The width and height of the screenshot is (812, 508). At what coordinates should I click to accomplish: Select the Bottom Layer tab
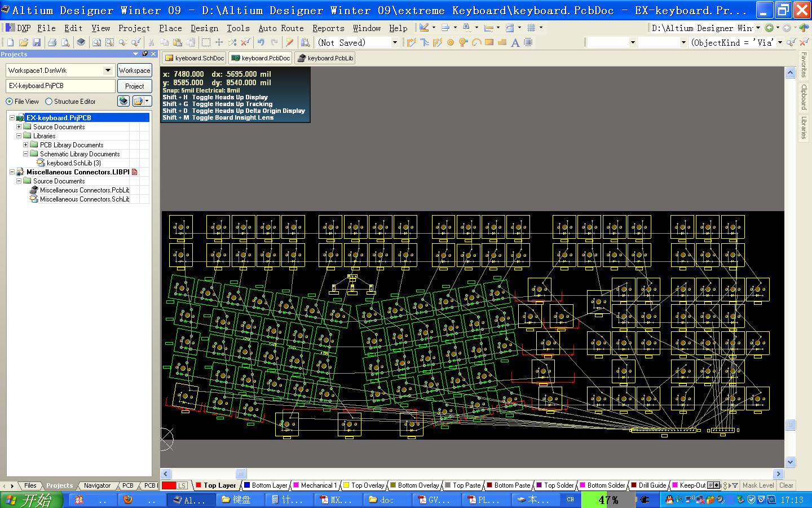pyautogui.click(x=265, y=485)
